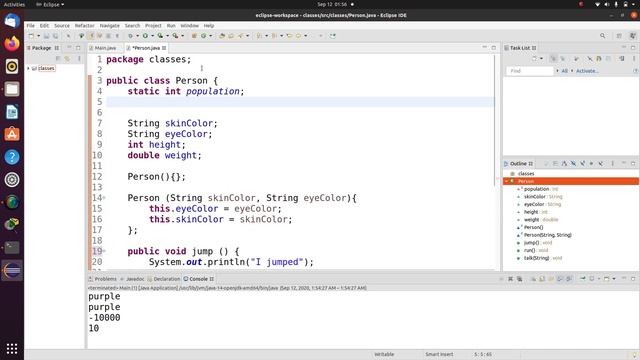The width and height of the screenshot is (640, 360).
Task: Click the New Task icon in Task List
Action: pyautogui.click(x=534, y=58)
